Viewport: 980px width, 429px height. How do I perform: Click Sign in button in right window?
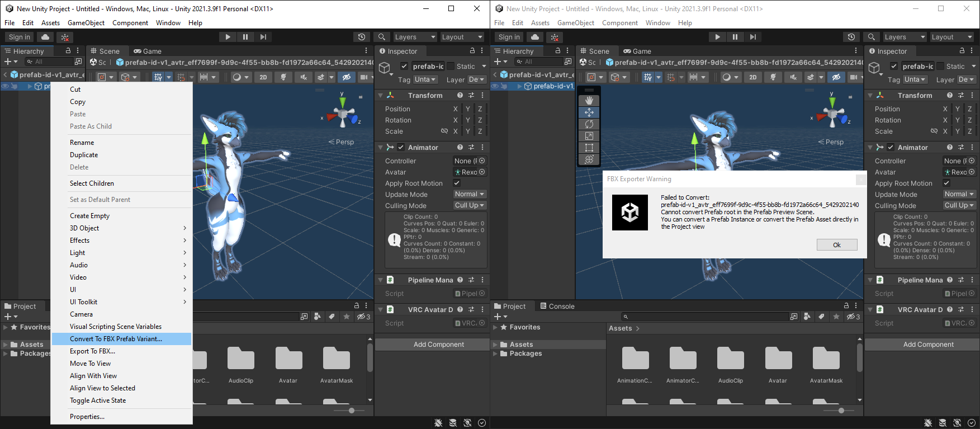click(x=509, y=37)
